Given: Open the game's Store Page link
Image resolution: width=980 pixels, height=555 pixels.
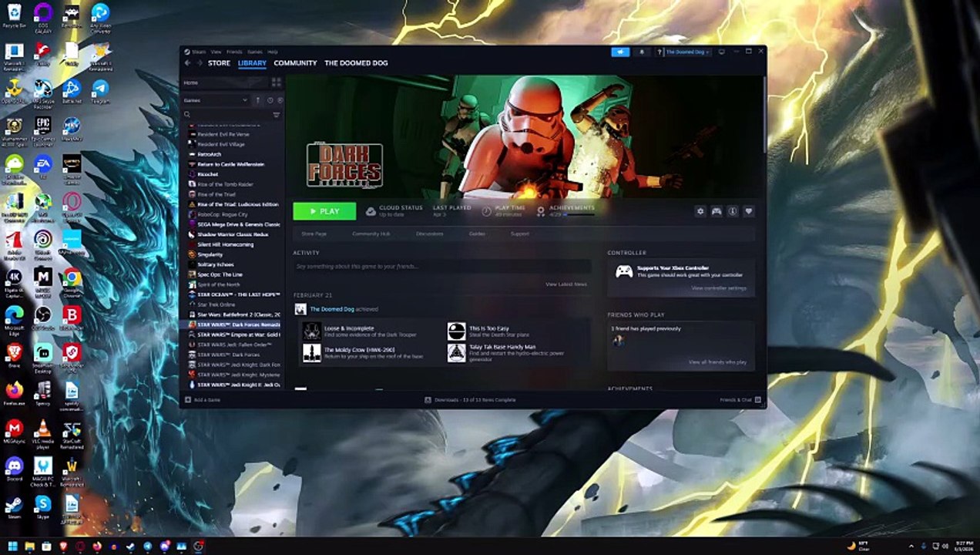Looking at the screenshot, I should point(314,234).
